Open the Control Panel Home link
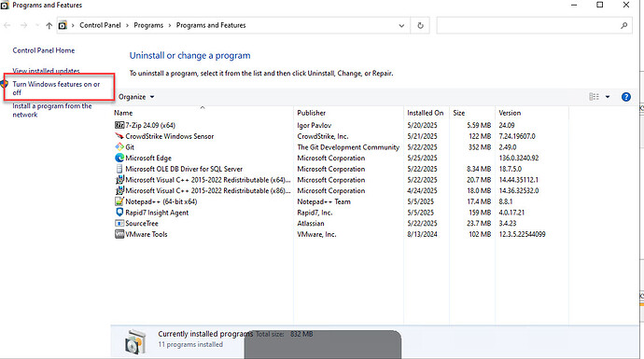 click(44, 50)
